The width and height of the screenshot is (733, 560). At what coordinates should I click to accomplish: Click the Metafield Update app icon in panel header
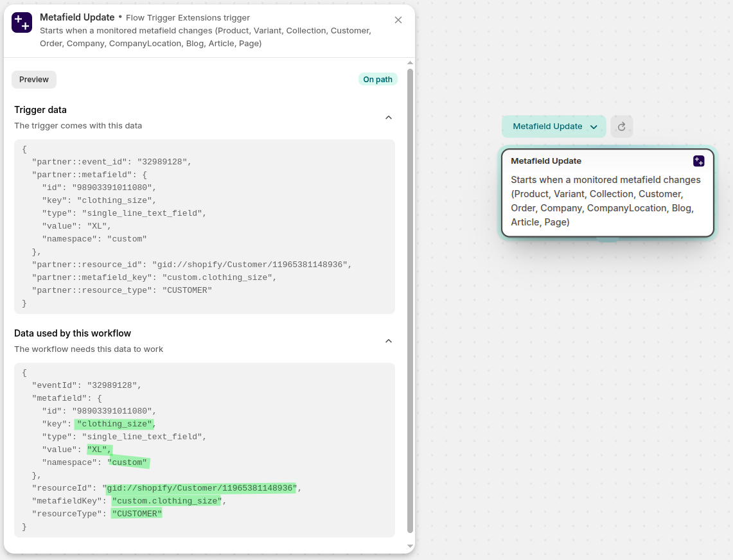point(22,22)
